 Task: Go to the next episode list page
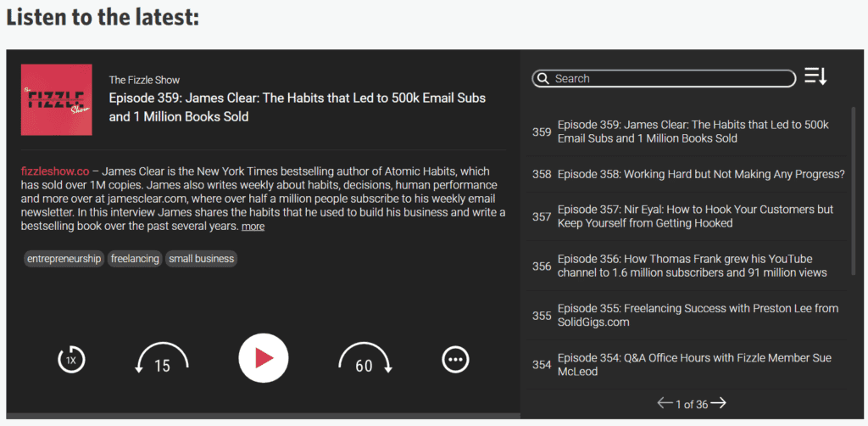pos(719,403)
